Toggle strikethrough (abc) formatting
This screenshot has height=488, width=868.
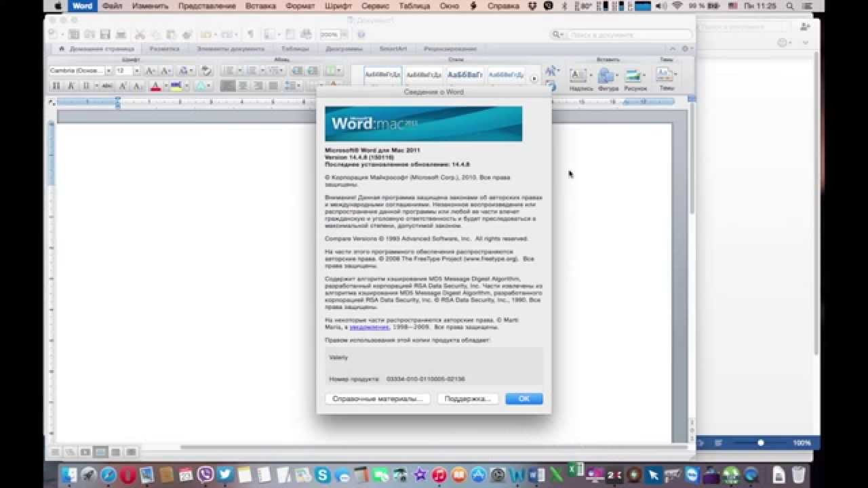(107, 86)
